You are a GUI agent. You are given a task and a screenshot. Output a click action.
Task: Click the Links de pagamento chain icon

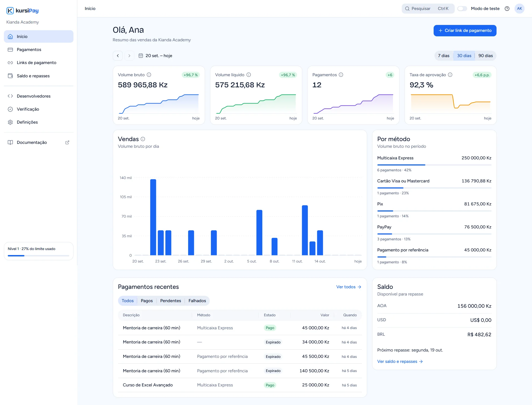point(10,63)
